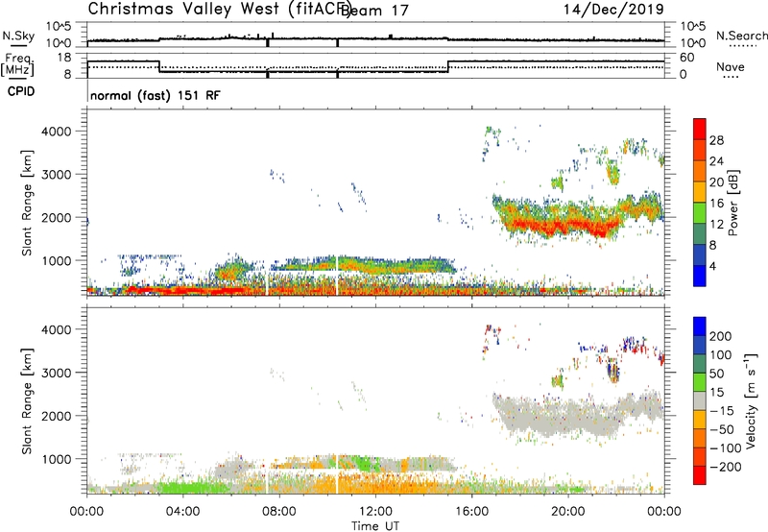Click the "Power [dB]" color bar title
The height and width of the screenshot is (532, 768).
click(x=733, y=203)
